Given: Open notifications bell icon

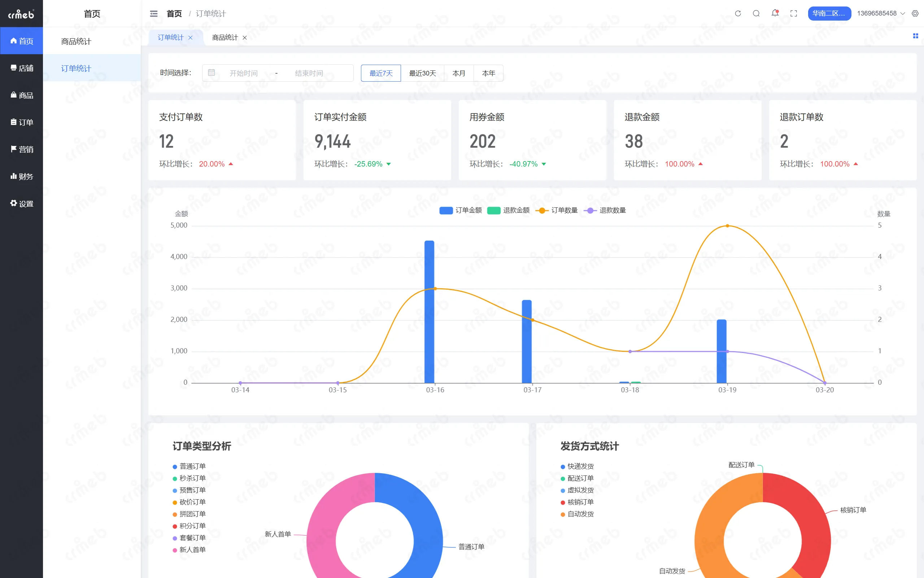Looking at the screenshot, I should point(775,13).
